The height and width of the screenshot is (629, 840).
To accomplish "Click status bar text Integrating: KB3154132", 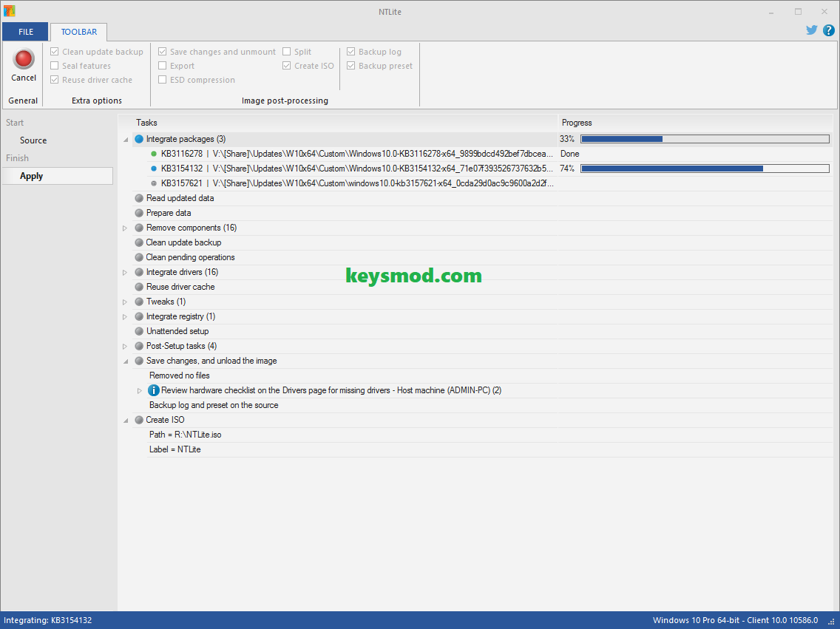I will (x=47, y=620).
